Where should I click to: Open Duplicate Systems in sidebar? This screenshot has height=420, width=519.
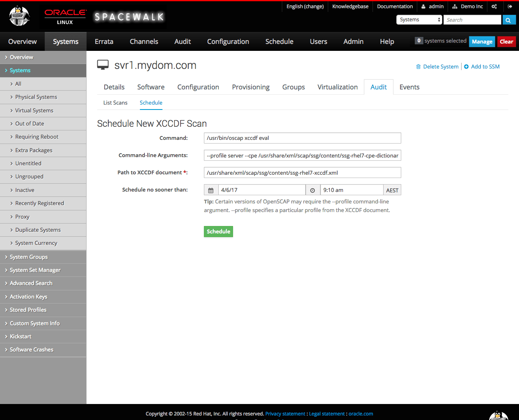[38, 230]
